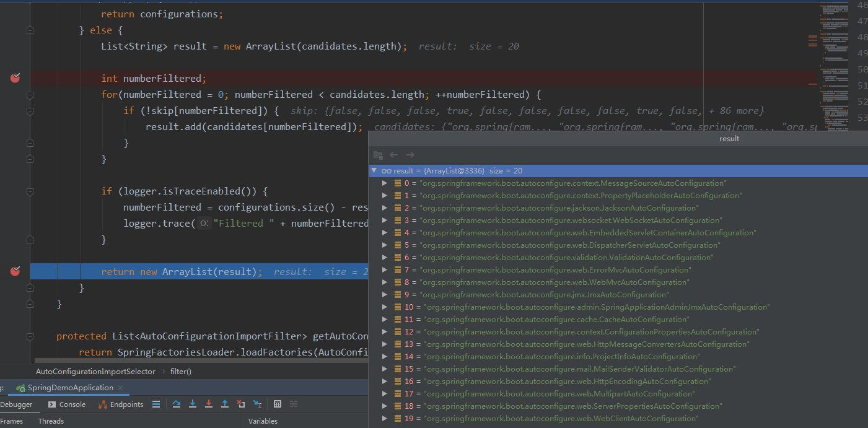The height and width of the screenshot is (428, 868).
Task: Click the Variables panel header
Action: coord(263,421)
